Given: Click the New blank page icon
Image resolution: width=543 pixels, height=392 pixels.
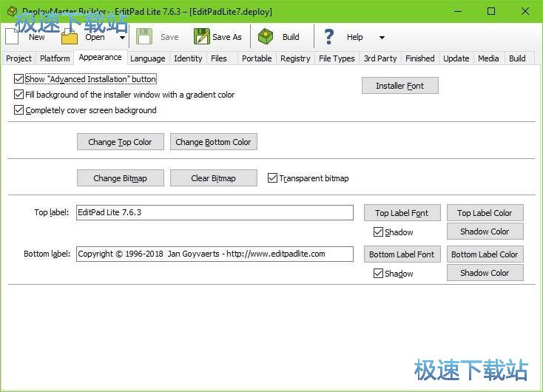Looking at the screenshot, I should click(x=12, y=37).
